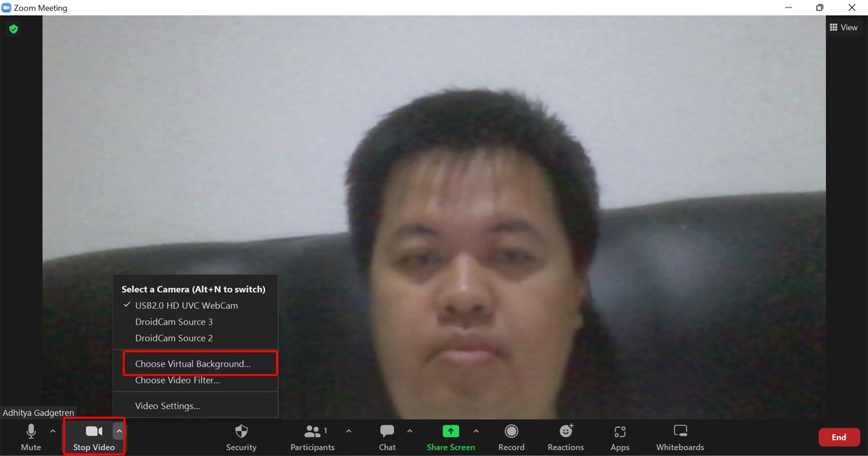Screen dimensions: 868x456
Task: Open the View button
Action: point(845,27)
